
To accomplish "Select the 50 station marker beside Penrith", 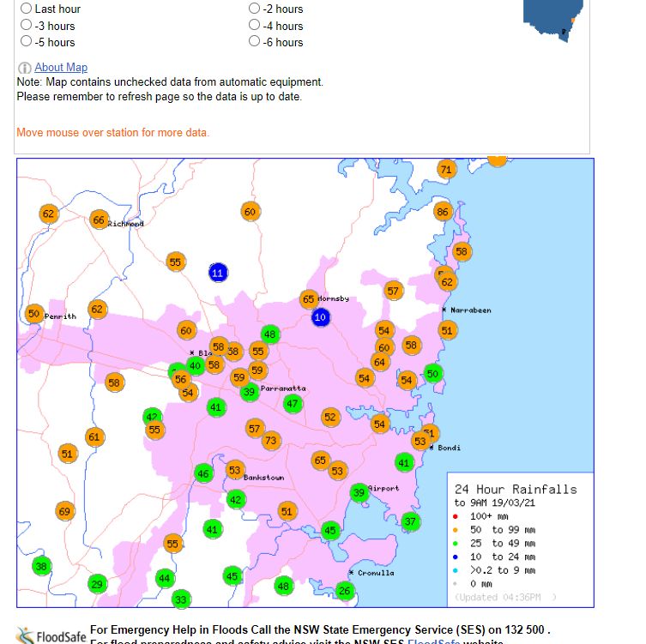I will (x=34, y=314).
